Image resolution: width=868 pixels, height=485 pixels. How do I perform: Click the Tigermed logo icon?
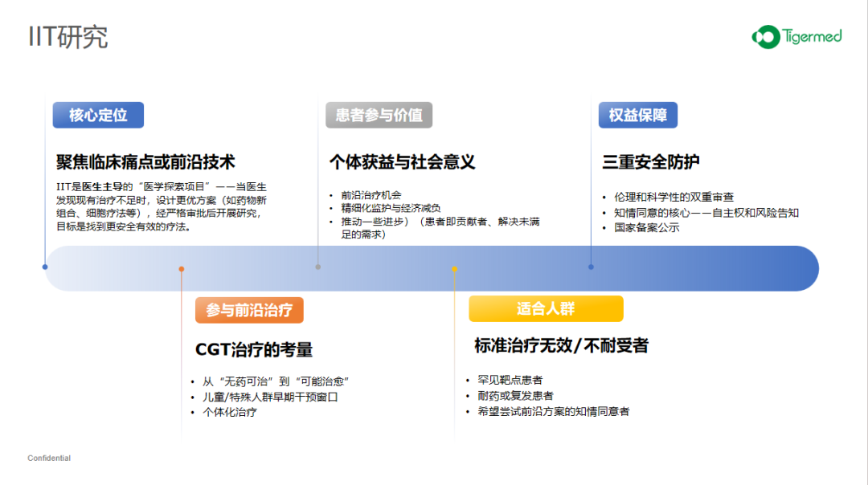tap(765, 36)
